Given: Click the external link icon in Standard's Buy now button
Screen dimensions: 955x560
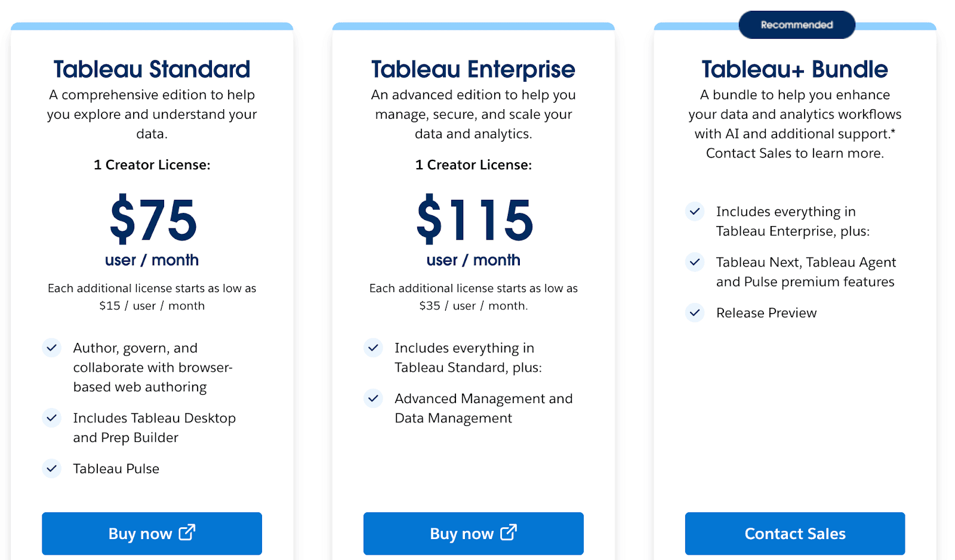Looking at the screenshot, I should tap(187, 533).
